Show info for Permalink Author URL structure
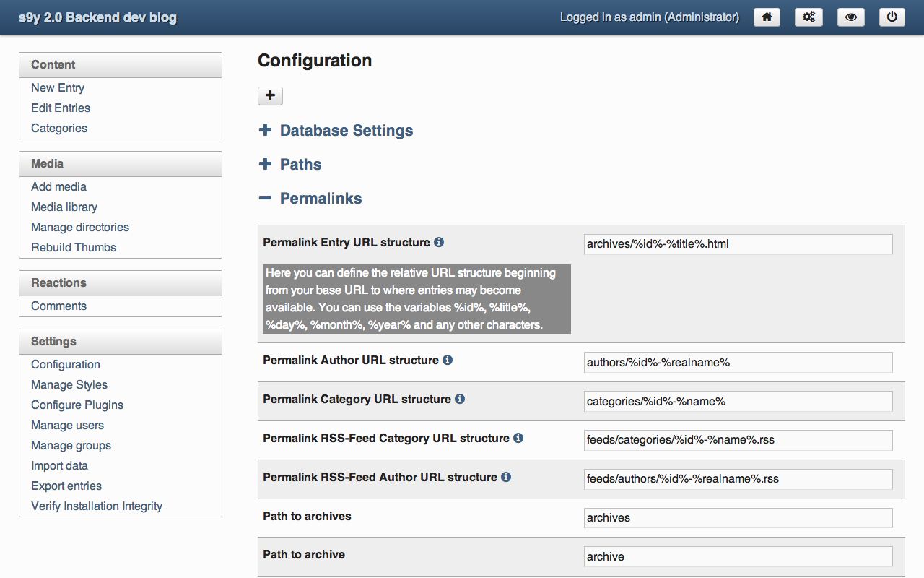 coord(448,360)
